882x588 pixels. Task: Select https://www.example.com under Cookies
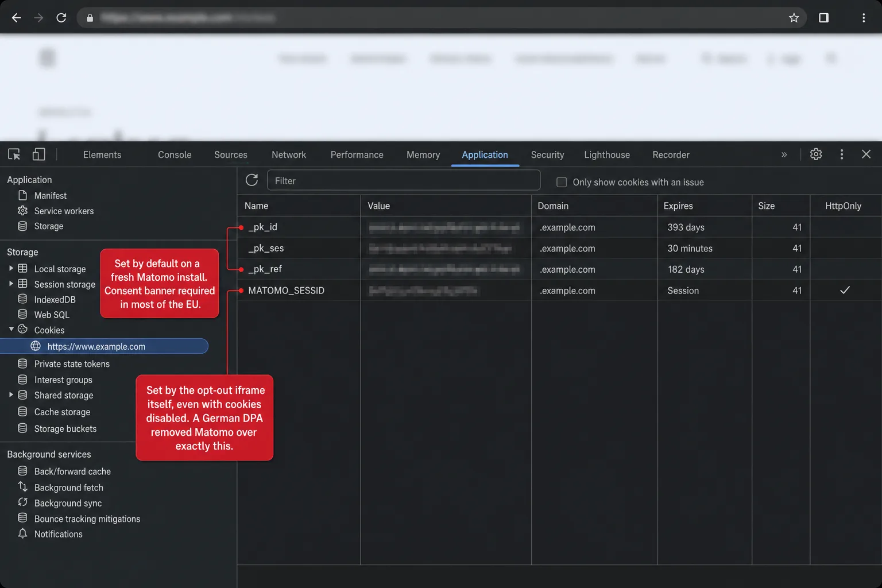coord(104,346)
